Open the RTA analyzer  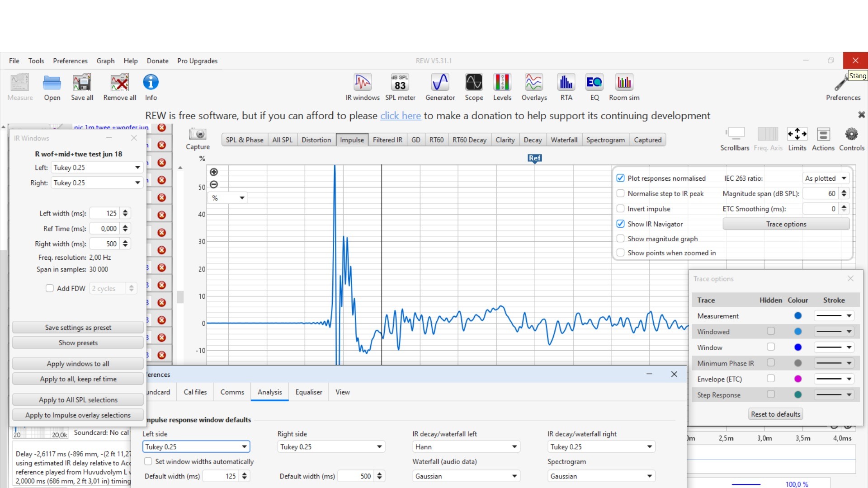(x=566, y=87)
